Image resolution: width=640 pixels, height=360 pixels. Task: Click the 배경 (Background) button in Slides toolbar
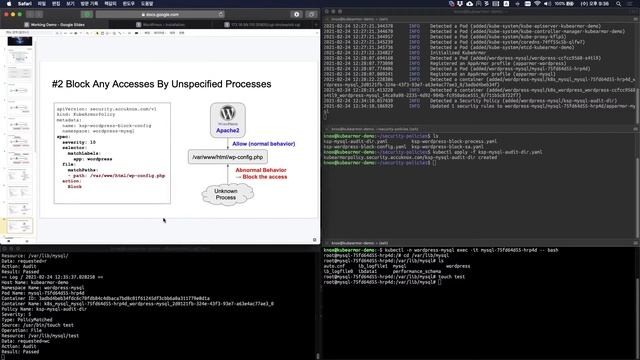[147, 33]
